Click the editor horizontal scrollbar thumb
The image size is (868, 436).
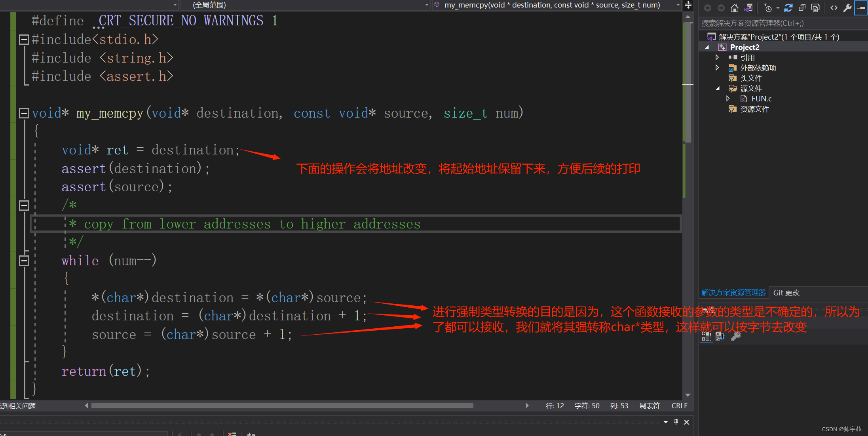pyautogui.click(x=282, y=406)
